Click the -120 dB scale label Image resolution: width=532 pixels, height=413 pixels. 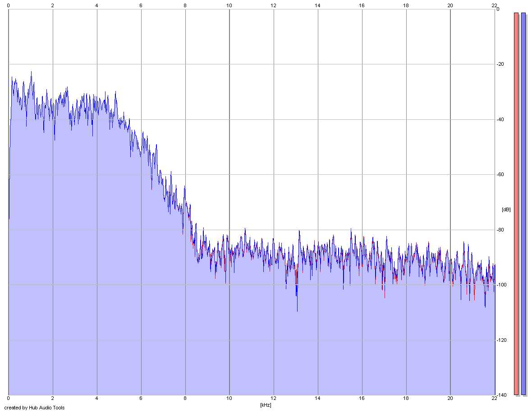click(501, 340)
